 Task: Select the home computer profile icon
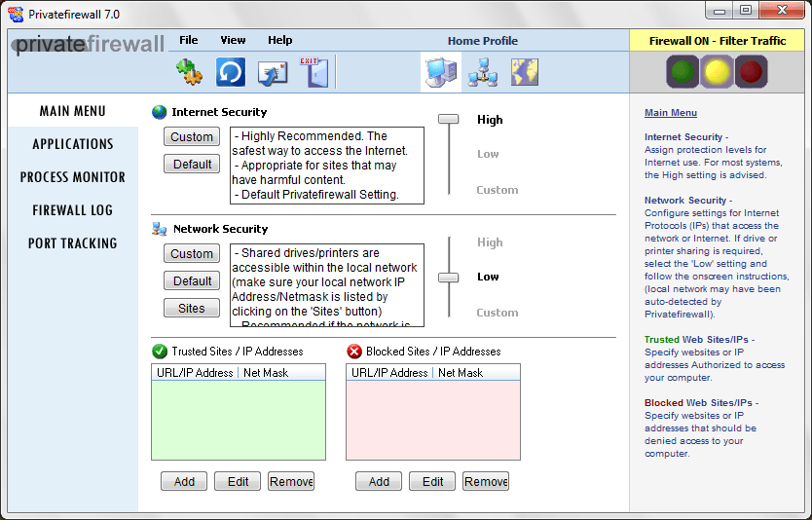(x=441, y=72)
